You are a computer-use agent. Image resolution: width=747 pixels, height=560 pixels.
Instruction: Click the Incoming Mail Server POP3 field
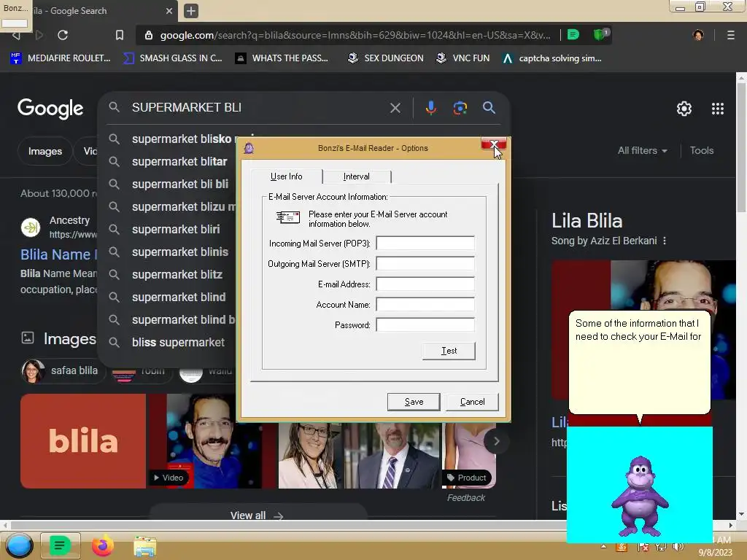tap(425, 244)
